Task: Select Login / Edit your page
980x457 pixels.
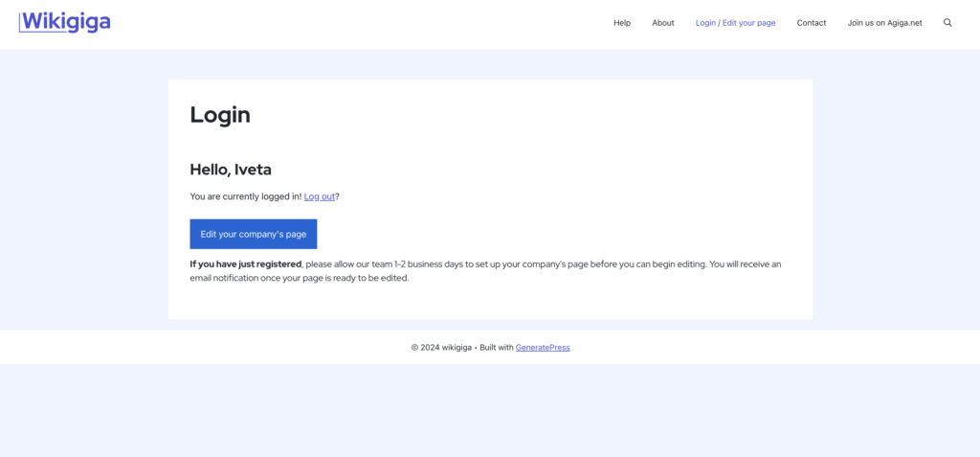Action: (736, 23)
